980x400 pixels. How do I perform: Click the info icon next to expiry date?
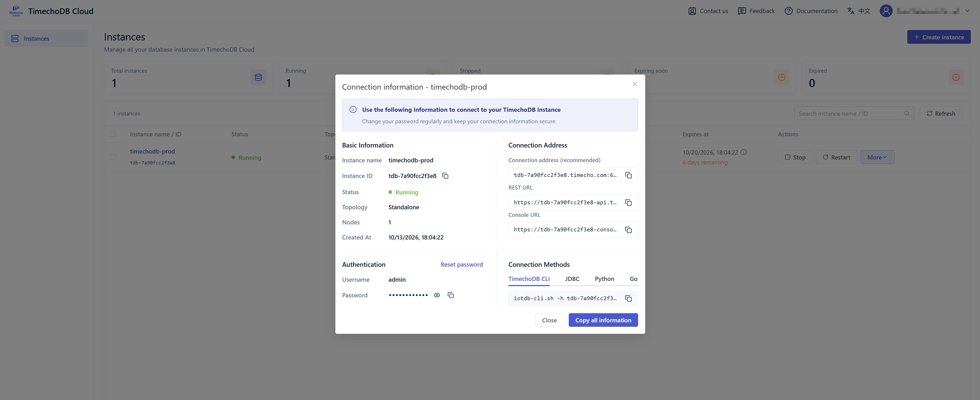point(743,152)
